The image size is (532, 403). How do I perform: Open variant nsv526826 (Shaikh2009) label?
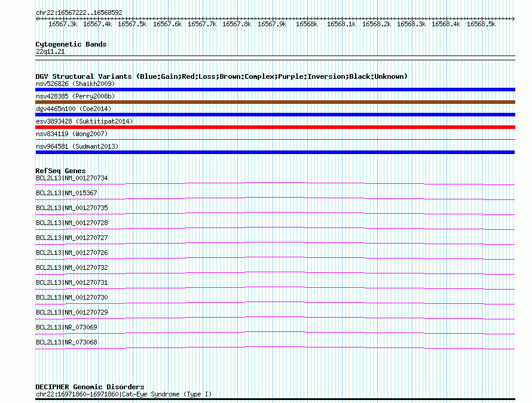(x=75, y=84)
